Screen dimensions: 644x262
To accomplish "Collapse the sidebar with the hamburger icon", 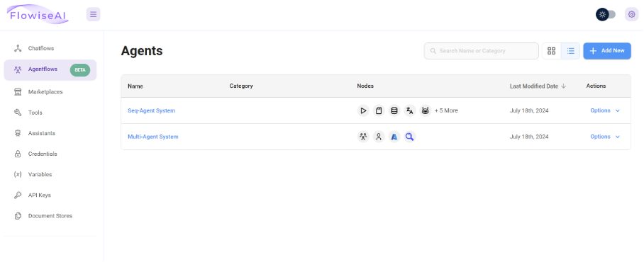I will coord(93,14).
